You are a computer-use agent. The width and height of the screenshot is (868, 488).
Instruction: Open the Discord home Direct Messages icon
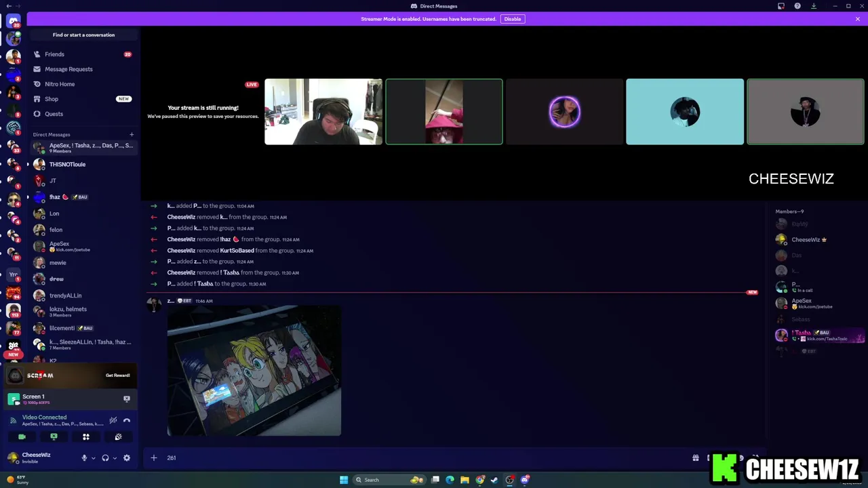(13, 21)
